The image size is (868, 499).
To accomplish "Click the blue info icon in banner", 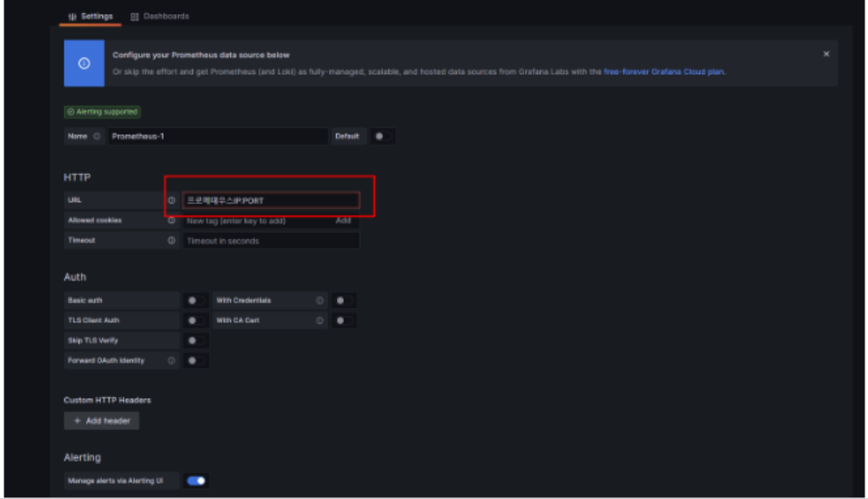I will [84, 63].
